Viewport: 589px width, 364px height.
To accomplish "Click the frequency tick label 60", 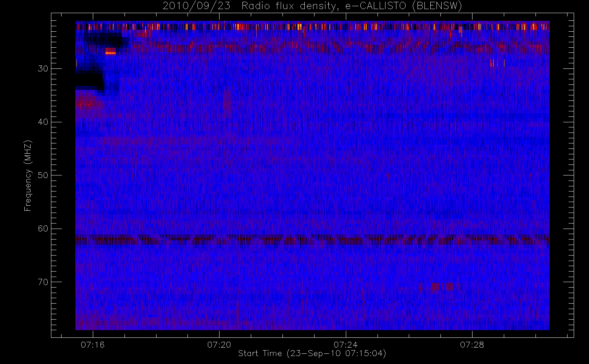I will click(43, 229).
